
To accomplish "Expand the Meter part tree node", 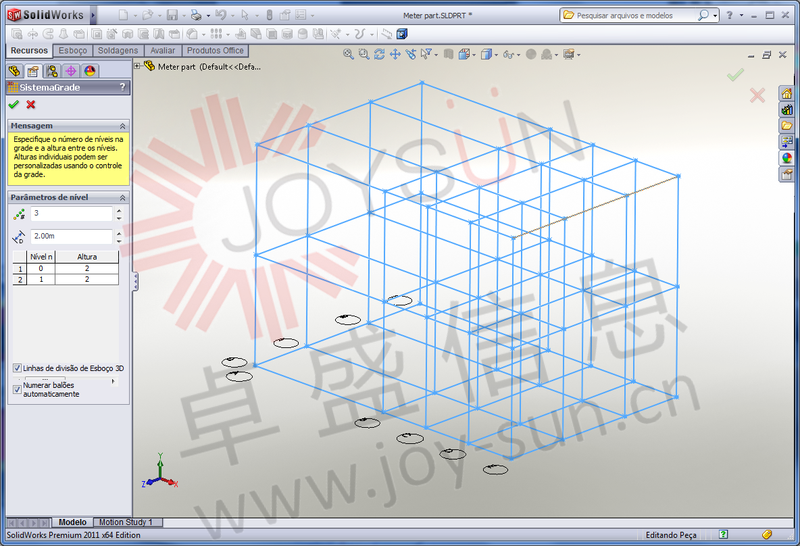I will (x=137, y=66).
